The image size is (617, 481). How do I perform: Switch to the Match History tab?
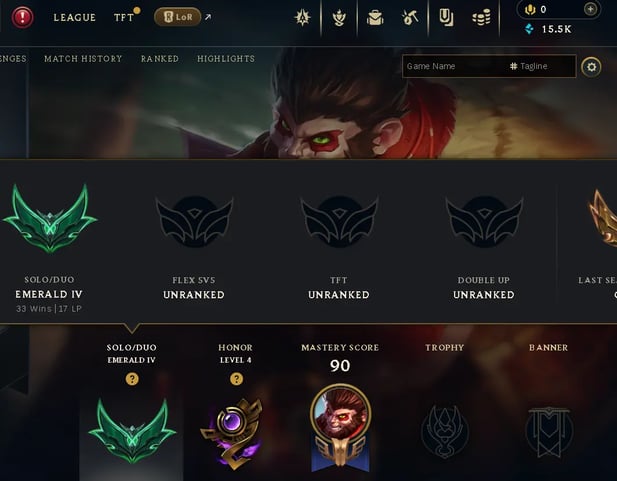click(x=83, y=59)
